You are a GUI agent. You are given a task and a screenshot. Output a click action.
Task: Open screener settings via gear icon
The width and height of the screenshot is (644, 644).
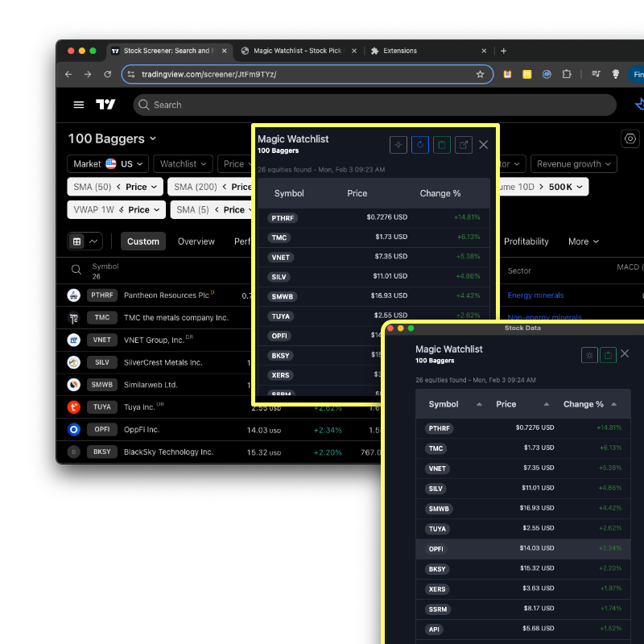click(630, 138)
